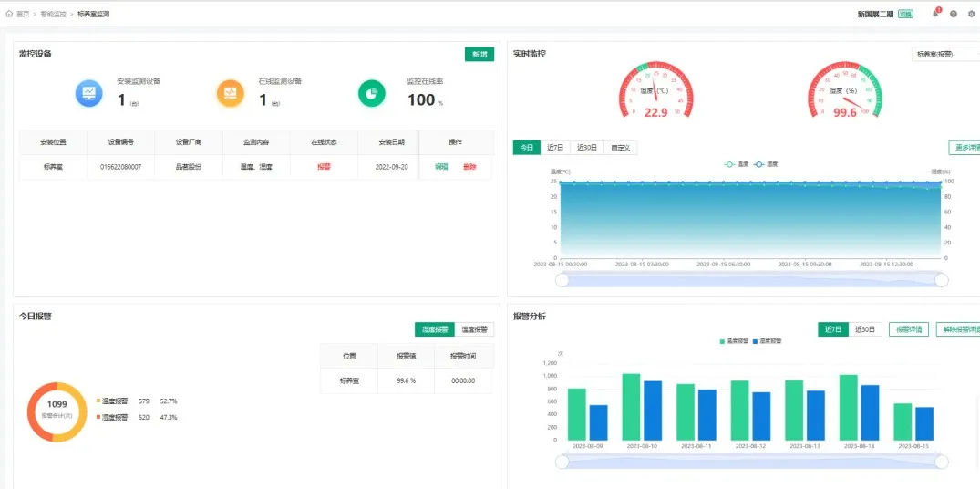Click the green 监控在线率 pie icon

tap(371, 93)
